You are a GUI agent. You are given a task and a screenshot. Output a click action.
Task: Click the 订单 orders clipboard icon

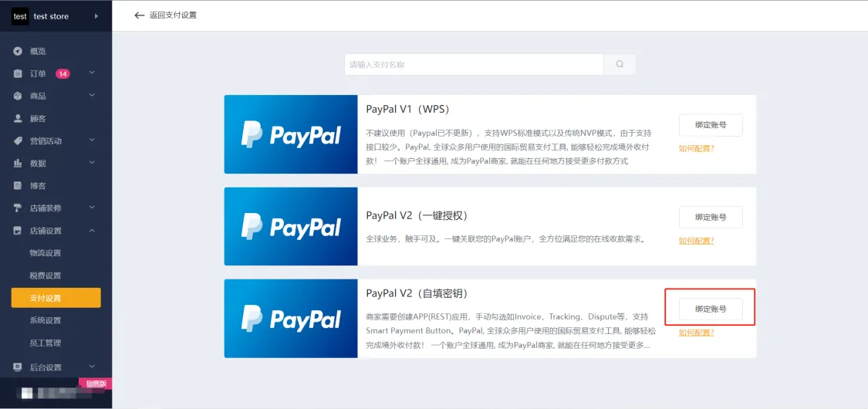(x=18, y=73)
